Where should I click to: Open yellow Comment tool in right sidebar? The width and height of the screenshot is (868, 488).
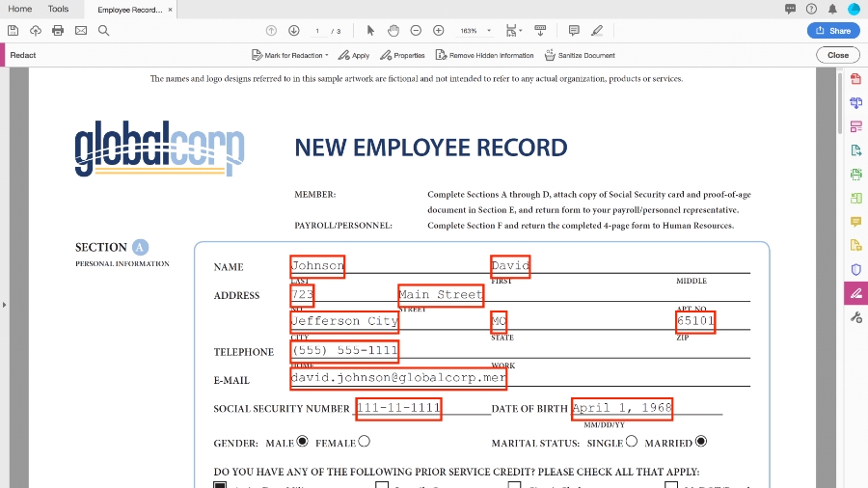point(855,221)
